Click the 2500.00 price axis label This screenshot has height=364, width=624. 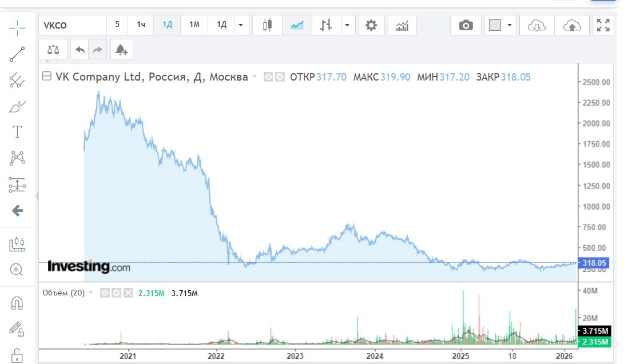pos(596,82)
